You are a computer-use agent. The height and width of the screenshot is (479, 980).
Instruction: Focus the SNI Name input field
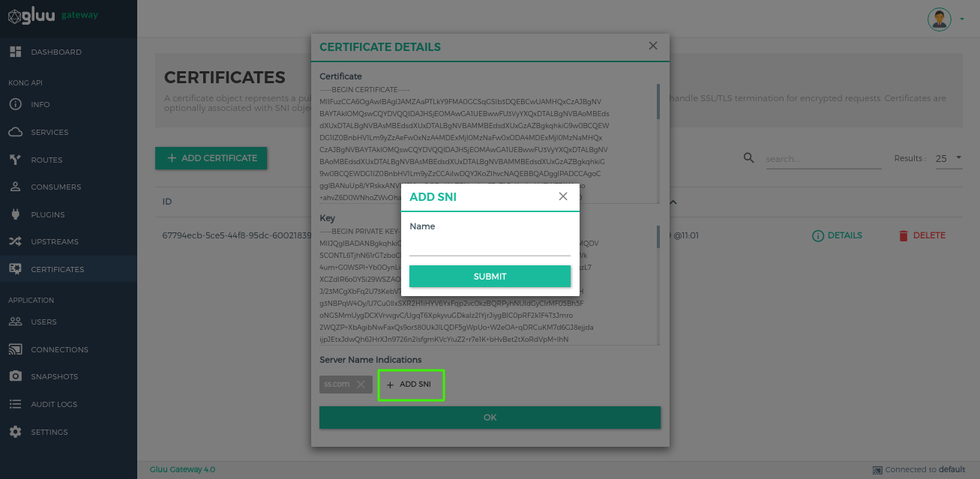coord(490,247)
